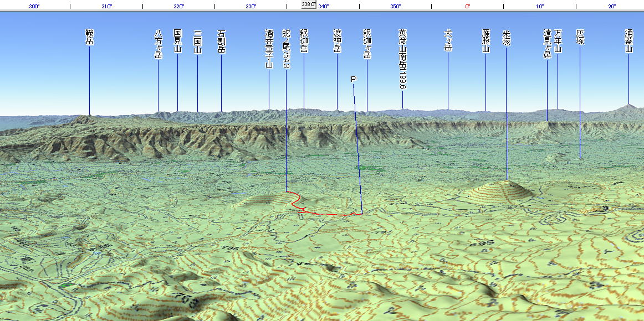Click the red GPS track line
Screen dimensions: 644x321
[327, 213]
